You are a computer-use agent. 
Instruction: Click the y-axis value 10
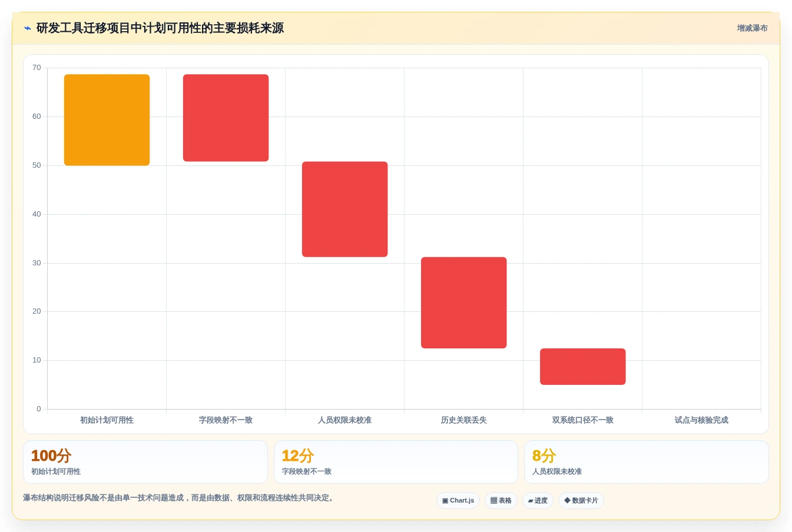coord(37,360)
